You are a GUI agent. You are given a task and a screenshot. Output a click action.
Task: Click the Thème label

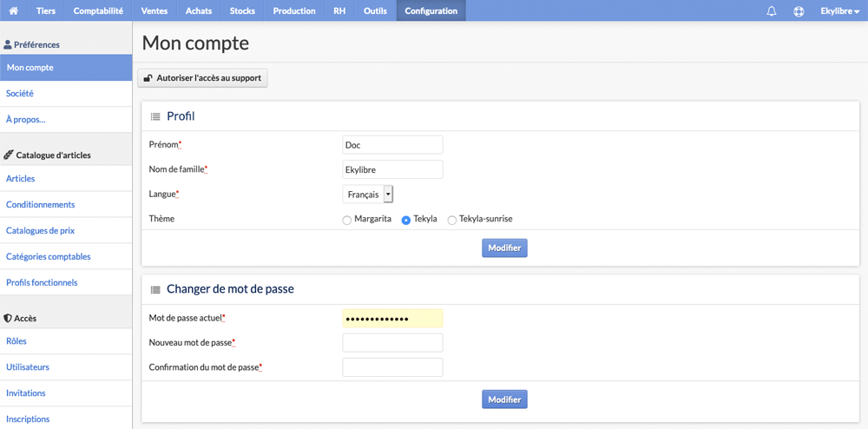click(x=161, y=219)
